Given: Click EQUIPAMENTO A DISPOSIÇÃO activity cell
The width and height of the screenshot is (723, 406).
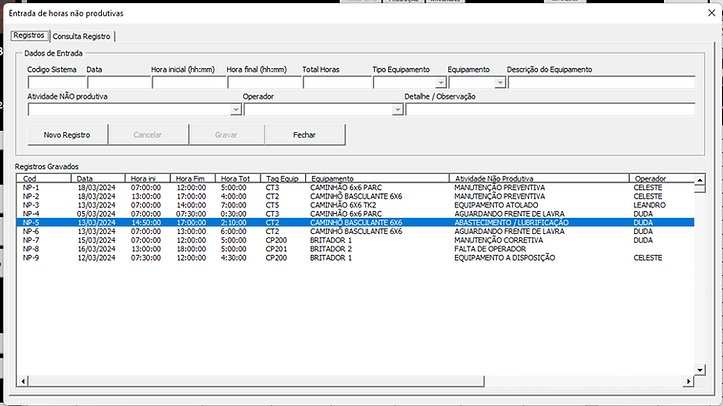Looking at the screenshot, I should [504, 258].
